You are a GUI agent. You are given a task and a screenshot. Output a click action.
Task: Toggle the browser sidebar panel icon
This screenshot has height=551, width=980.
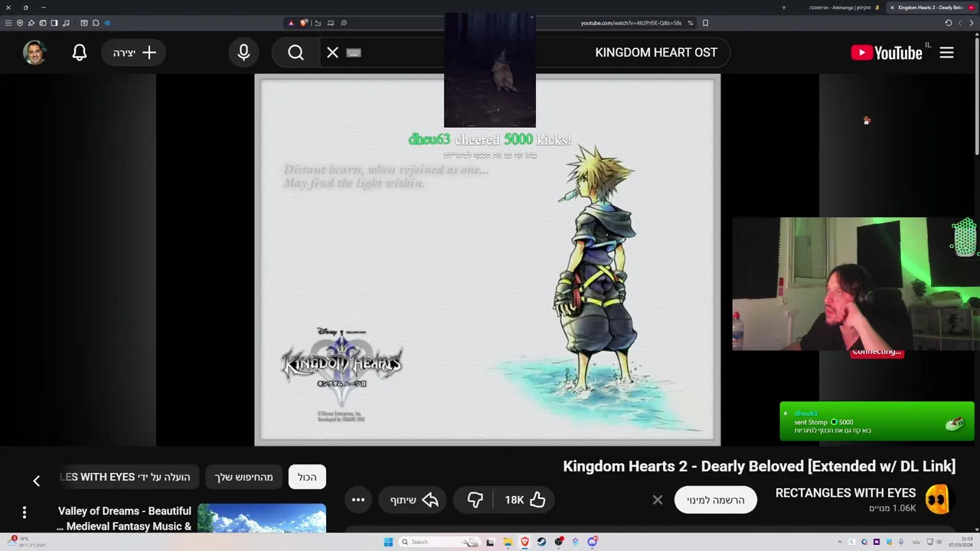(x=54, y=23)
